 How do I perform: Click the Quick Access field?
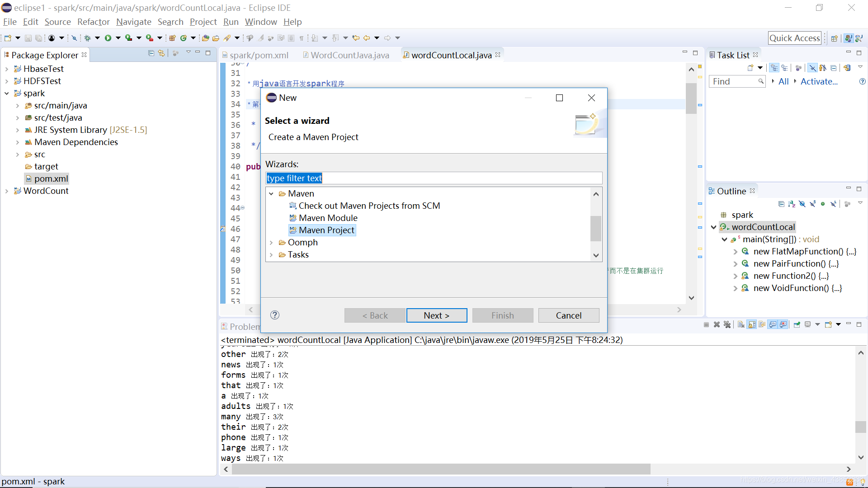[x=795, y=38]
